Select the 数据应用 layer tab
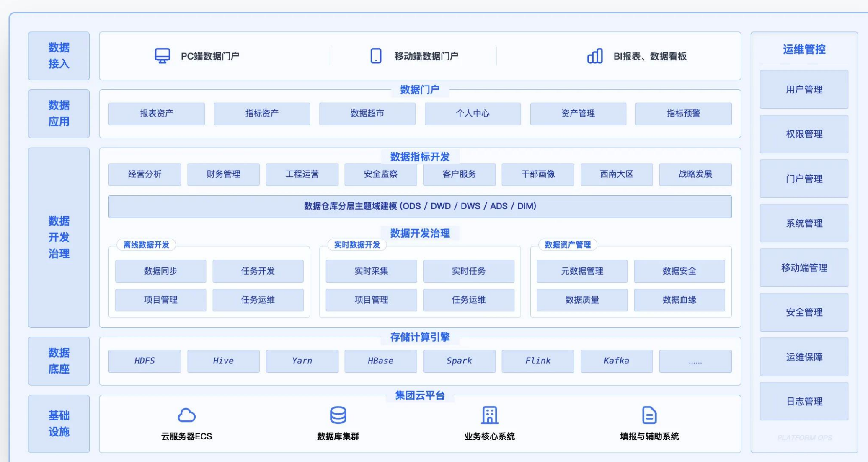 coord(59,114)
